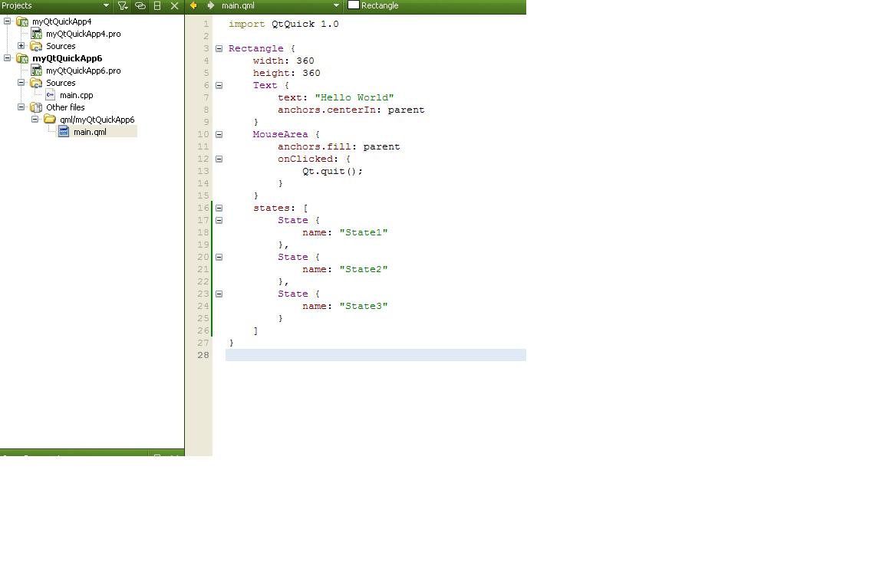This screenshot has width=873, height=588.
Task: Expand Sources folder under myQtQuickApp4
Action: [21, 46]
